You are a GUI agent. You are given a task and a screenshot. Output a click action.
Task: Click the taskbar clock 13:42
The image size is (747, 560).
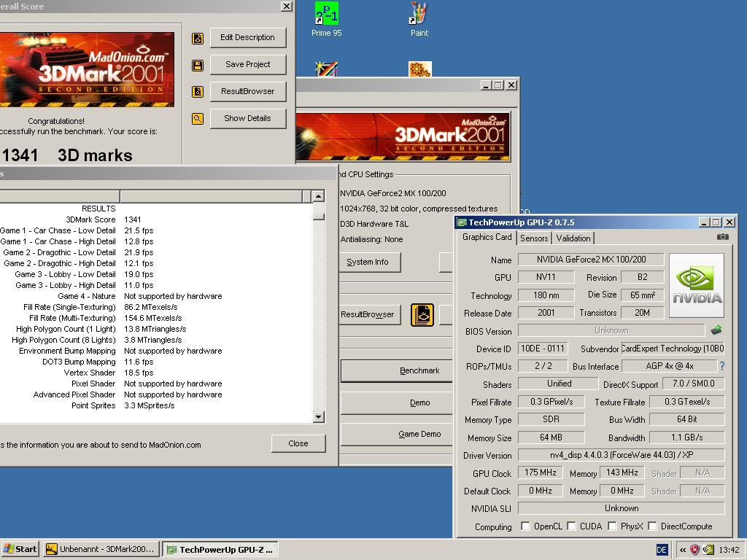point(729,550)
